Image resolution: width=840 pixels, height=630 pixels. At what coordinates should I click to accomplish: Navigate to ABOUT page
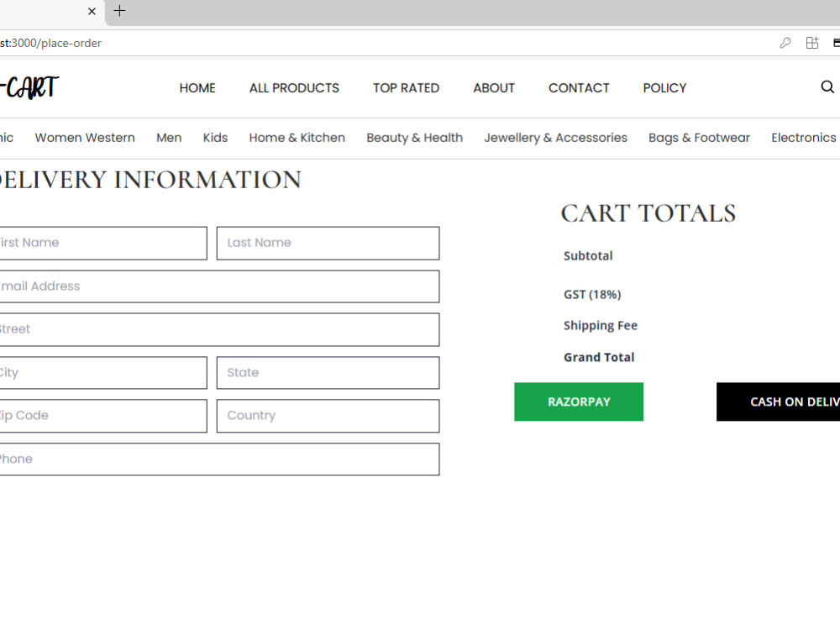pyautogui.click(x=494, y=88)
